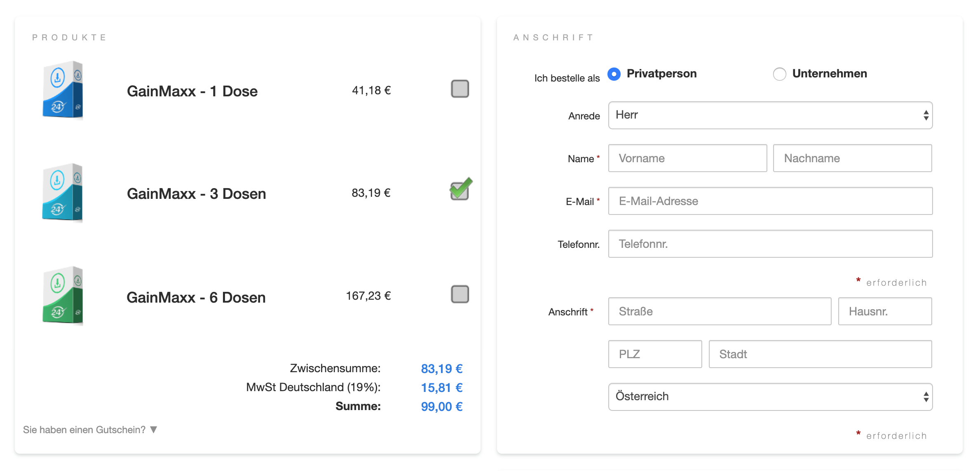Screen dimensions: 980x471
Task: Focus the Telefonnr. input field
Action: [x=770, y=244]
